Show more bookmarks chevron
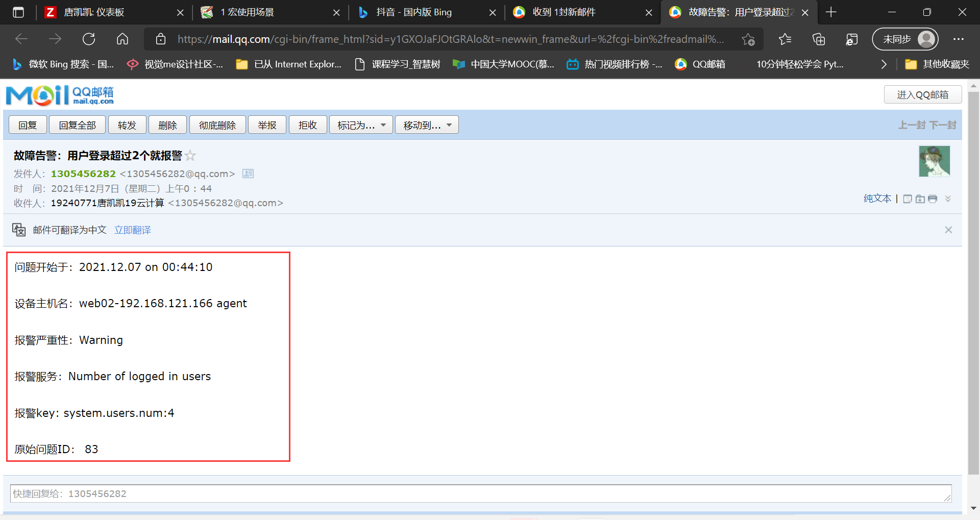This screenshot has width=980, height=520. [884, 64]
